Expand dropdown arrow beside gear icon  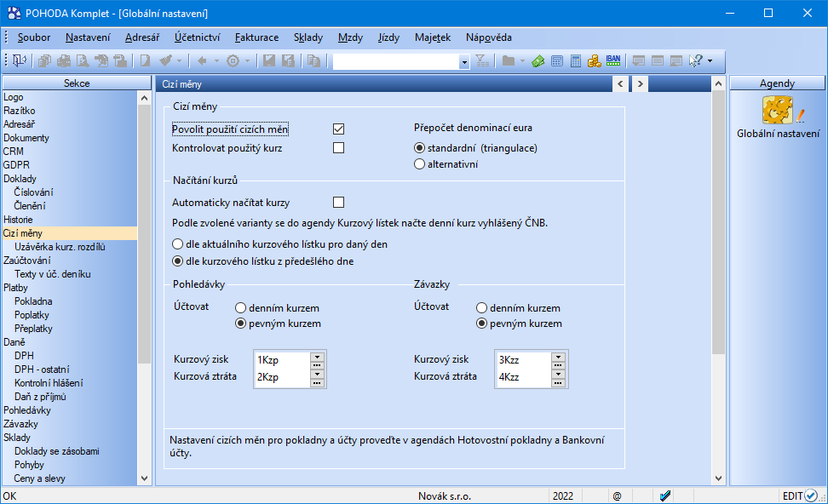[x=247, y=61]
